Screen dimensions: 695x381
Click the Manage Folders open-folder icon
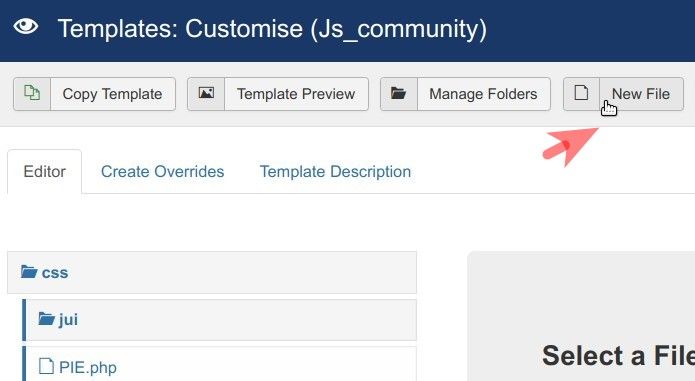[x=398, y=93]
